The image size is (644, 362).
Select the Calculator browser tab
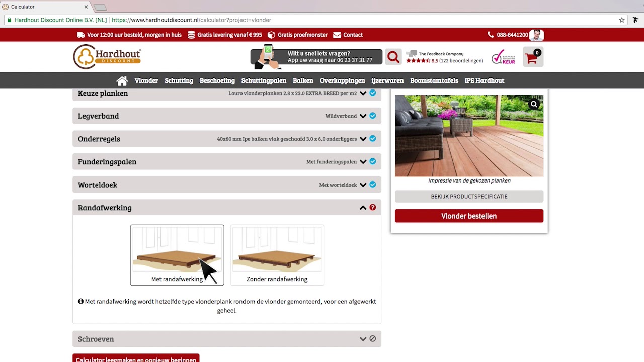pyautogui.click(x=44, y=7)
